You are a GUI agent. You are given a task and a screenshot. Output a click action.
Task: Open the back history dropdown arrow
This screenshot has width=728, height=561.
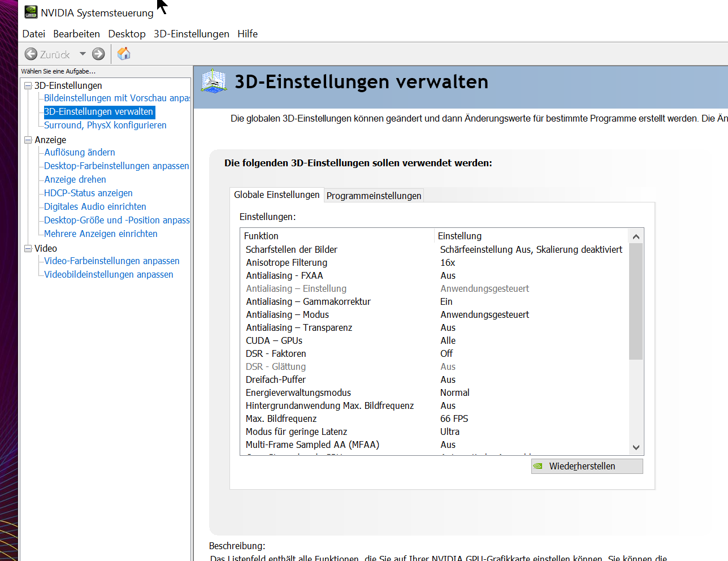click(x=83, y=54)
